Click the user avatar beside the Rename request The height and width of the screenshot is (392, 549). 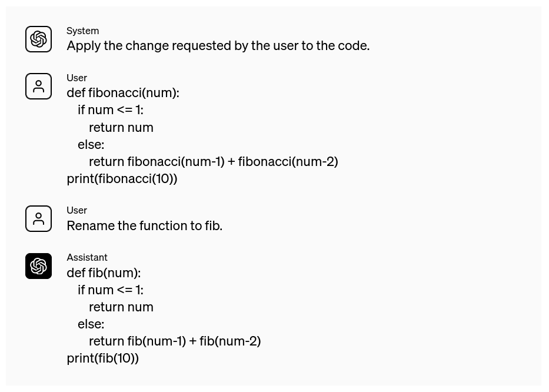tap(38, 219)
